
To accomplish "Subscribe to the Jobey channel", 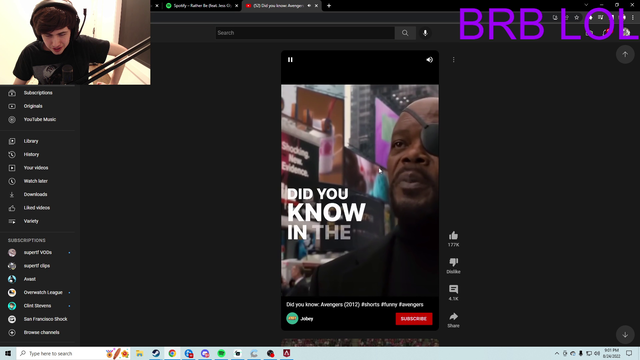I will tap(413, 319).
